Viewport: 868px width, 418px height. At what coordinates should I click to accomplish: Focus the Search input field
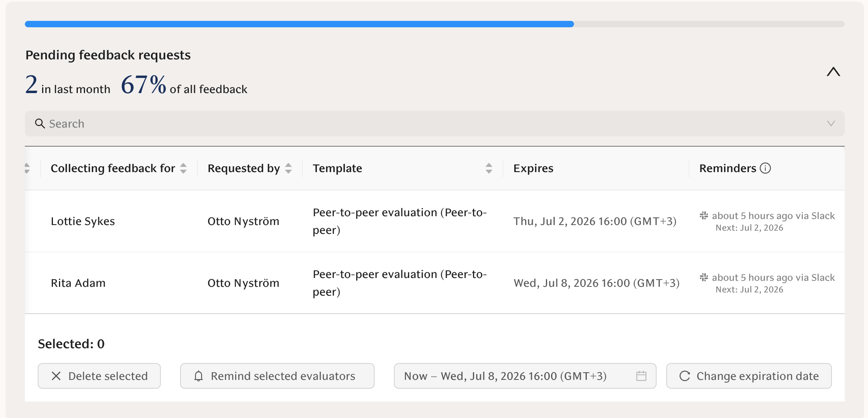click(x=435, y=124)
